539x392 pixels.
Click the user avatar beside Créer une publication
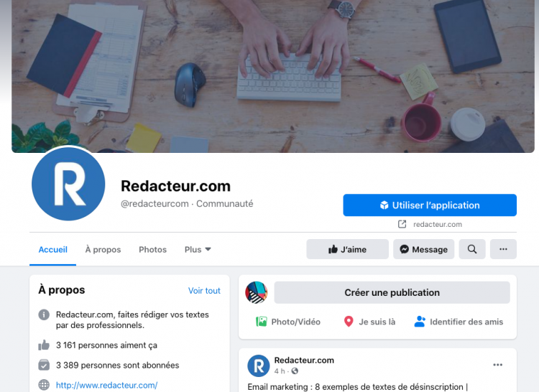point(257,292)
